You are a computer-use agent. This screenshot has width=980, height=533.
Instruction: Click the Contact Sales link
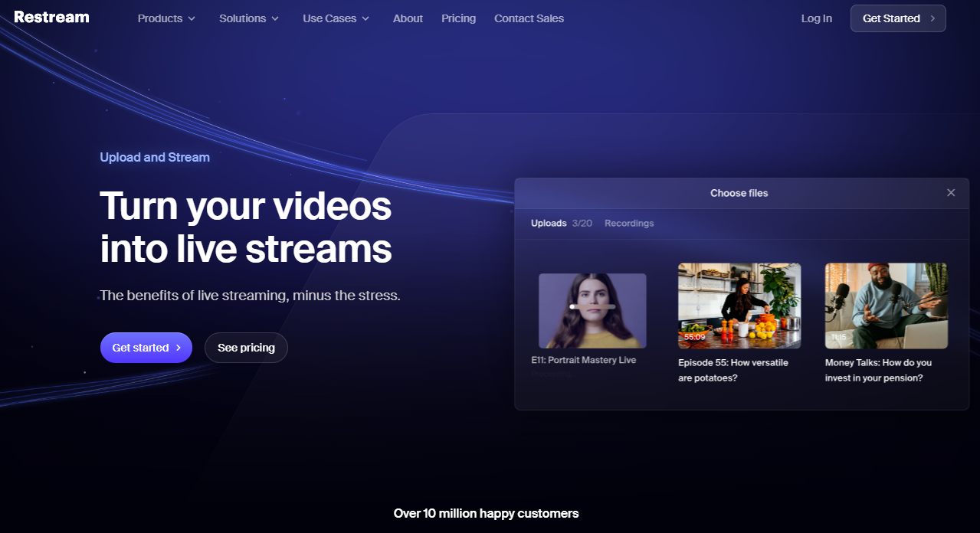tap(529, 18)
